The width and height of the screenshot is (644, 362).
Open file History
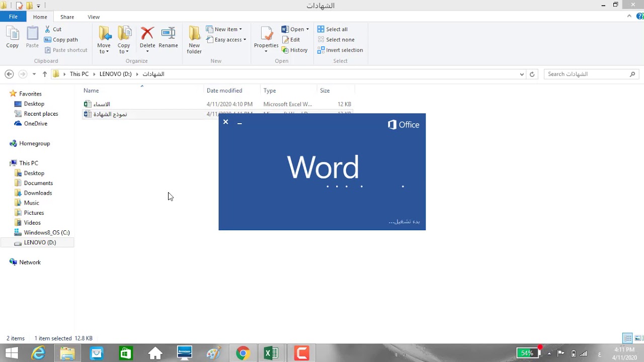point(294,50)
